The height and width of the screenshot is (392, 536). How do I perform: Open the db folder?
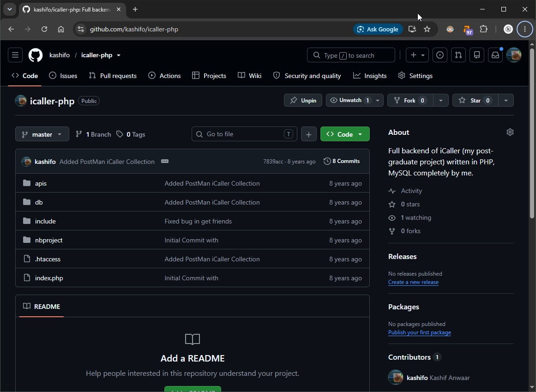(39, 202)
